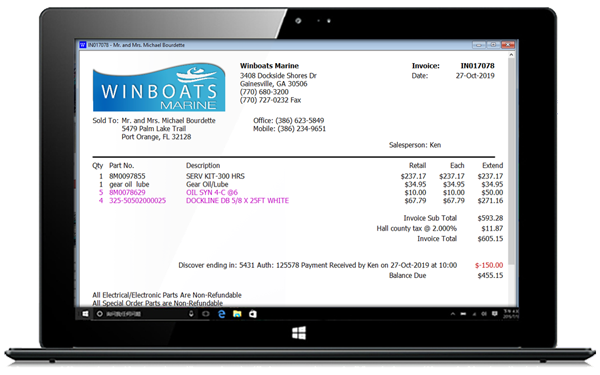Expand hidden system tray icons chevron
Image resolution: width=600 pixels, height=375 pixels.
click(x=453, y=314)
